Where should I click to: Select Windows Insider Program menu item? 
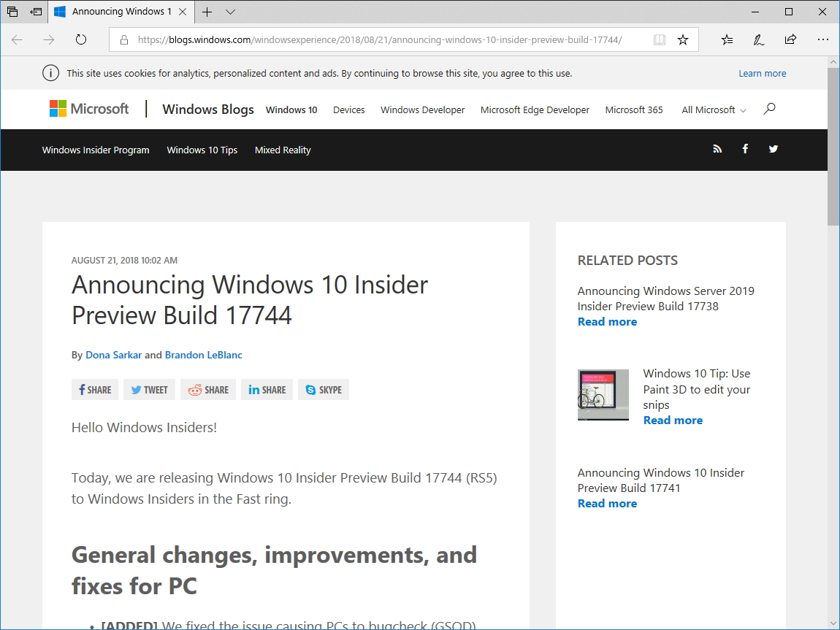[x=95, y=150]
